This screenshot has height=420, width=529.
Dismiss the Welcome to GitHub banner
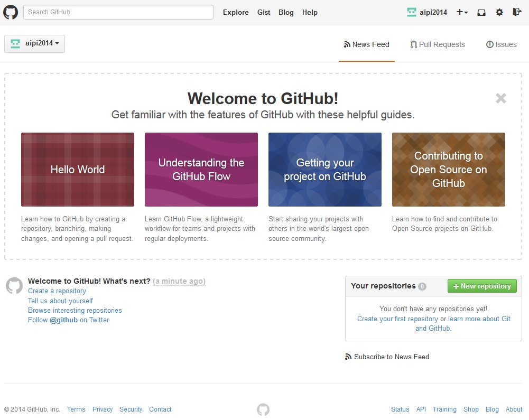point(500,98)
